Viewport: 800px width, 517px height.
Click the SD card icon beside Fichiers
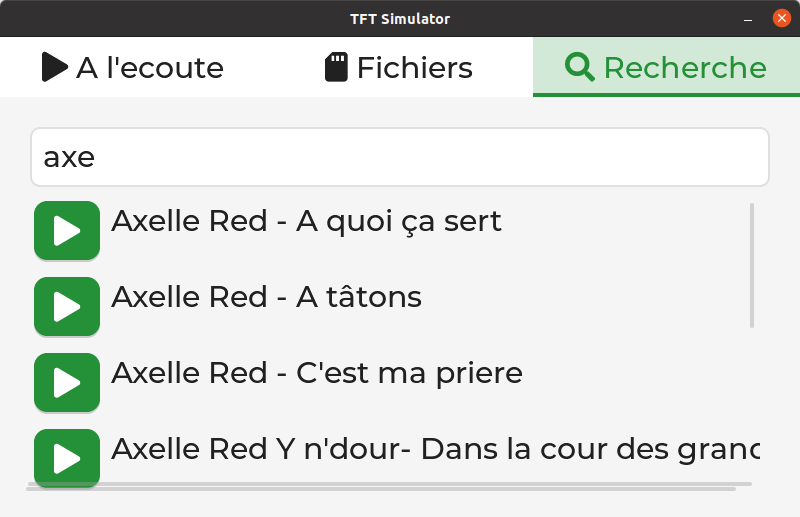point(336,67)
